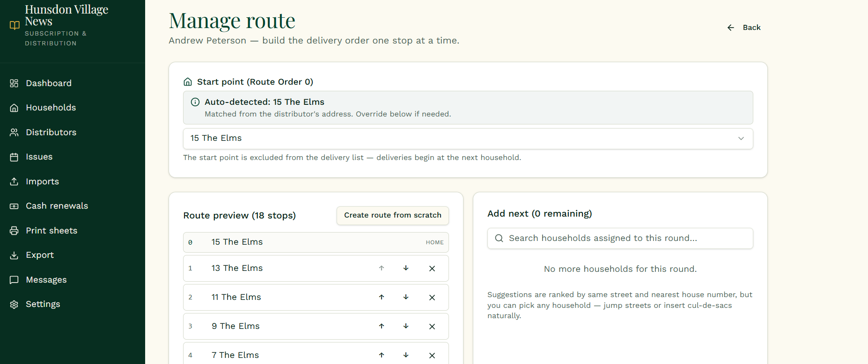Click the back arrow icon
Image resolution: width=868 pixels, height=364 pixels.
point(731,28)
